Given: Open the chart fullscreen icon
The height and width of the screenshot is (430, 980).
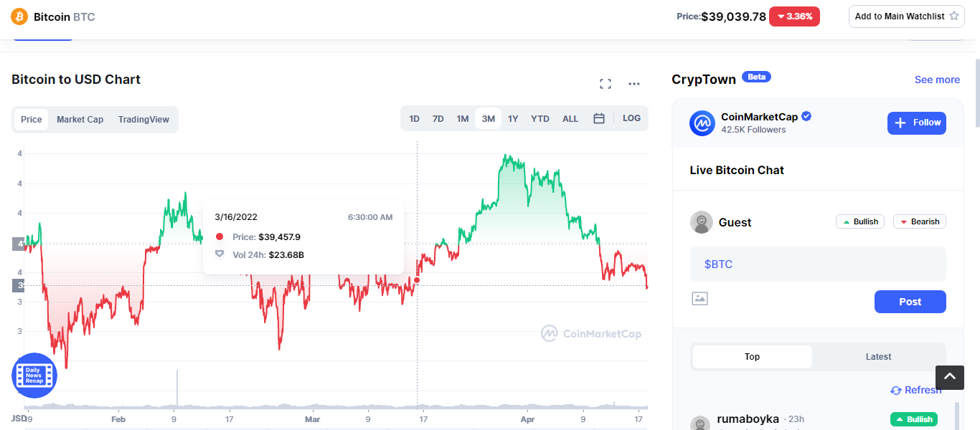Looking at the screenshot, I should (x=606, y=84).
